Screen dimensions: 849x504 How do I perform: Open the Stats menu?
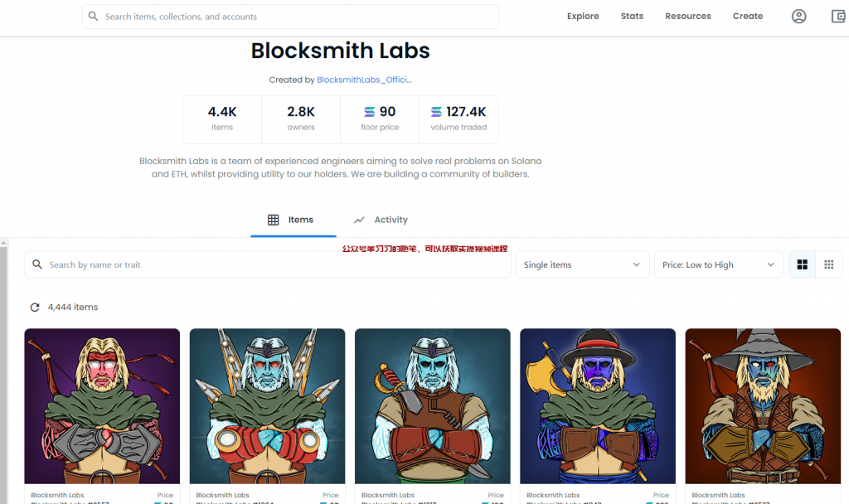[632, 17]
